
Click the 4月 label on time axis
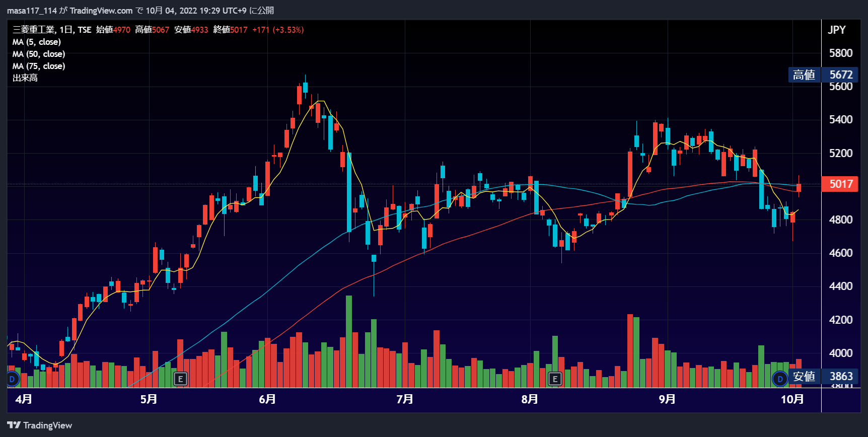[x=24, y=399]
